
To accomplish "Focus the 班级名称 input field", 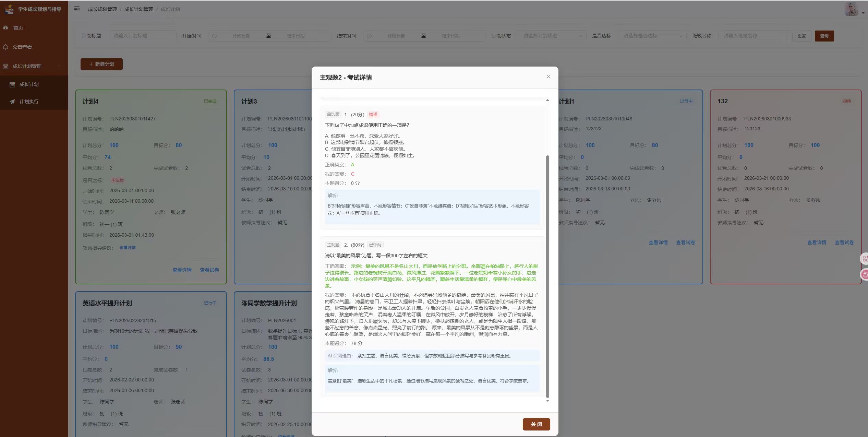I will tap(754, 36).
